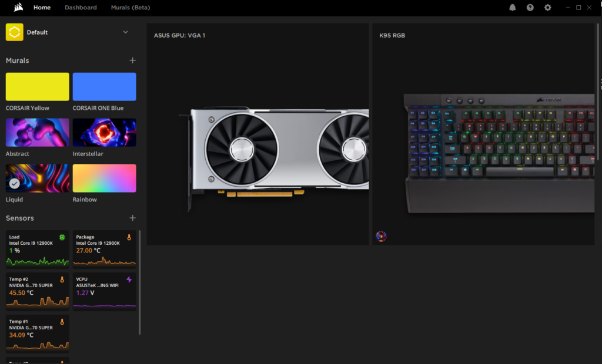Maximize the iCUE window
This screenshot has width=602, height=364.
578,7
